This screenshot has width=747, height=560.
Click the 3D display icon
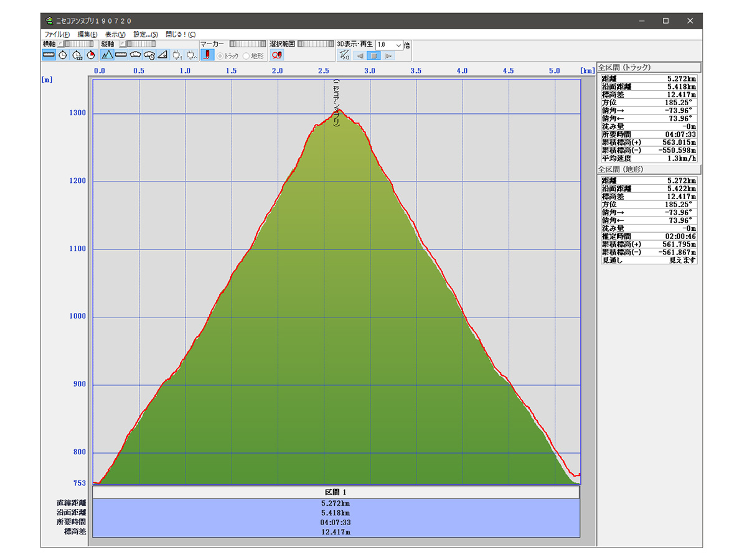[344, 55]
